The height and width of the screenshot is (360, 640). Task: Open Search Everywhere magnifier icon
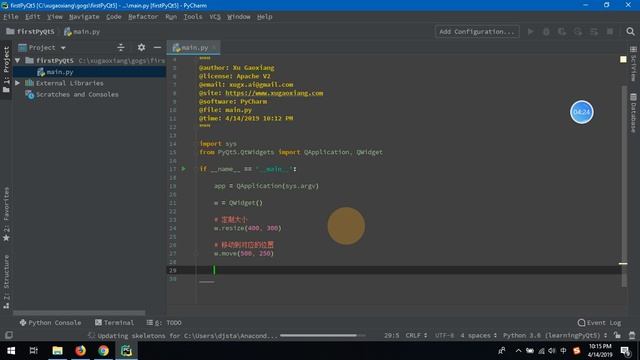coord(630,31)
